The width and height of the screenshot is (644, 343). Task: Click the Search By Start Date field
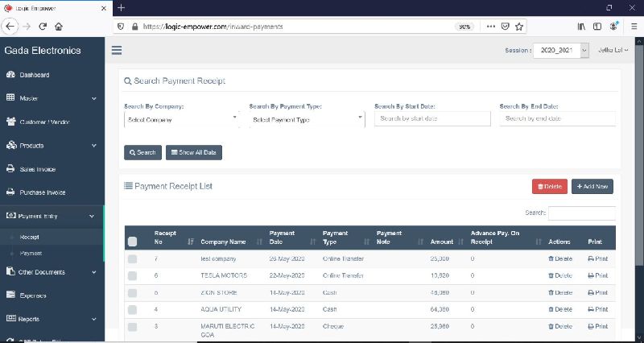coord(432,118)
